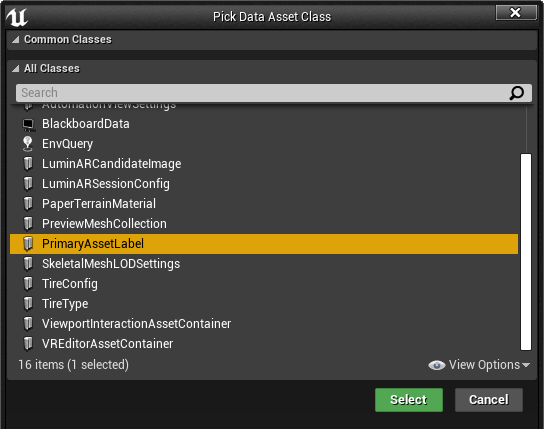Click the EnvQuery lightbulb pin icon

pyautogui.click(x=28, y=144)
